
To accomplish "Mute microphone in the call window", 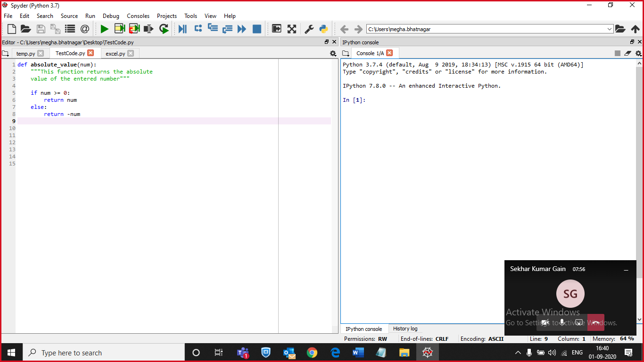I will click(562, 322).
